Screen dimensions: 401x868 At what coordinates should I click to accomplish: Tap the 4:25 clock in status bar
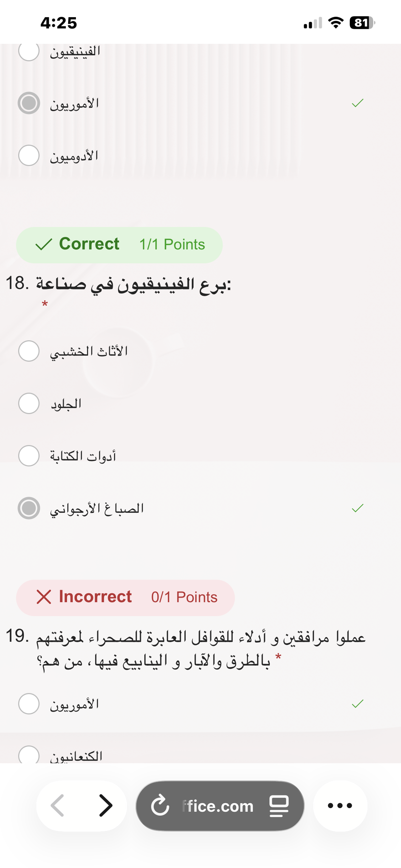(59, 23)
